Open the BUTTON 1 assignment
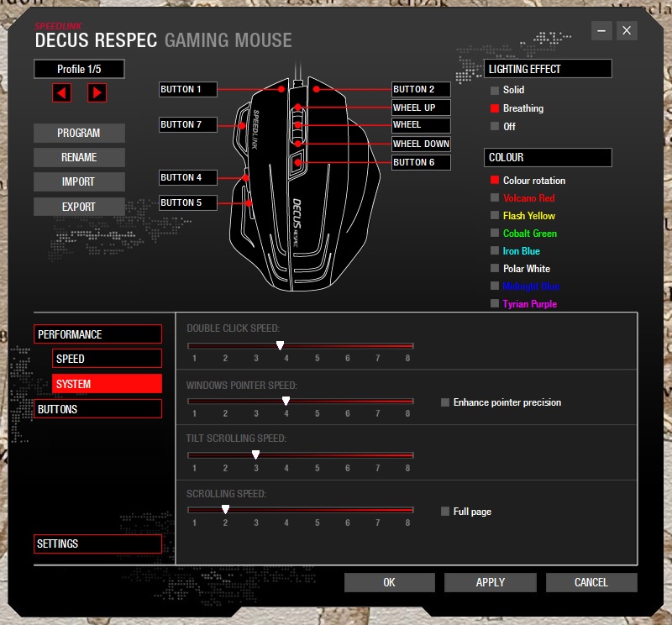Viewport: 672px width, 625px height. [187, 89]
